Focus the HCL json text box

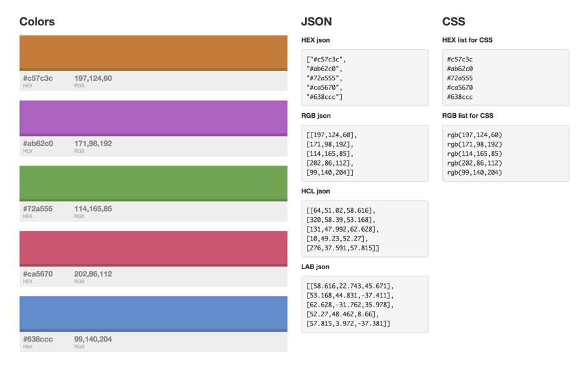click(x=365, y=229)
